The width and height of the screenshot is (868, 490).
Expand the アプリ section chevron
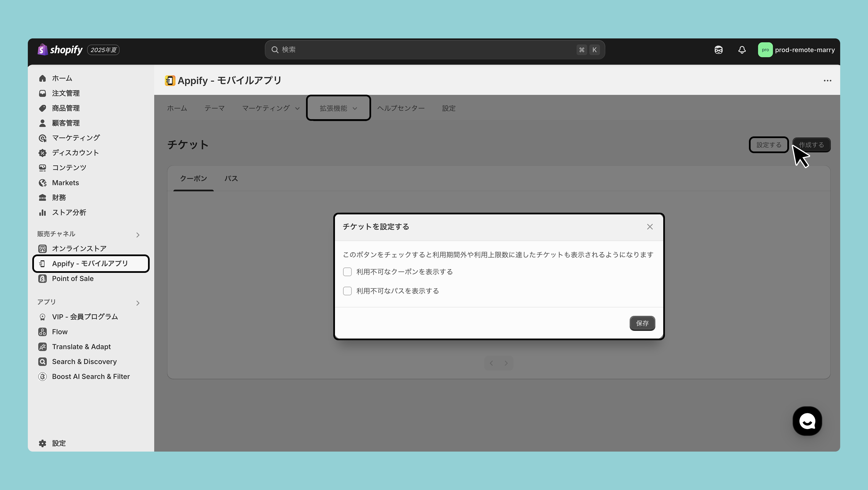click(138, 303)
